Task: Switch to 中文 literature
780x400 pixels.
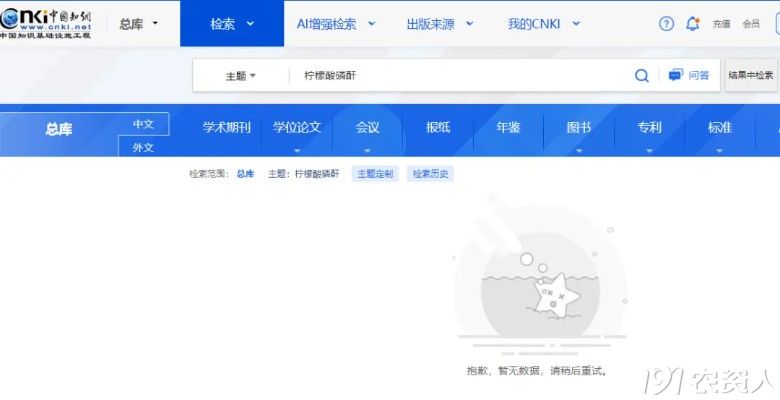Action: pos(143,124)
